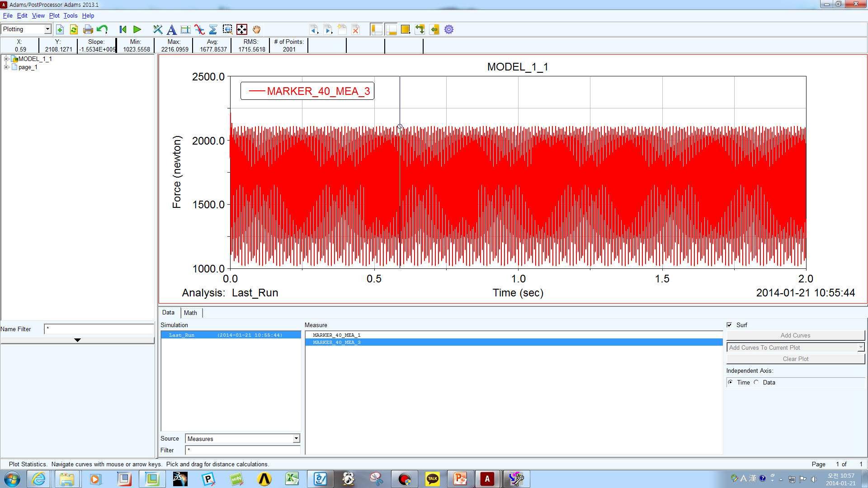Click the Import/new page add icon
This screenshot has width=868, height=488.
pos(60,30)
